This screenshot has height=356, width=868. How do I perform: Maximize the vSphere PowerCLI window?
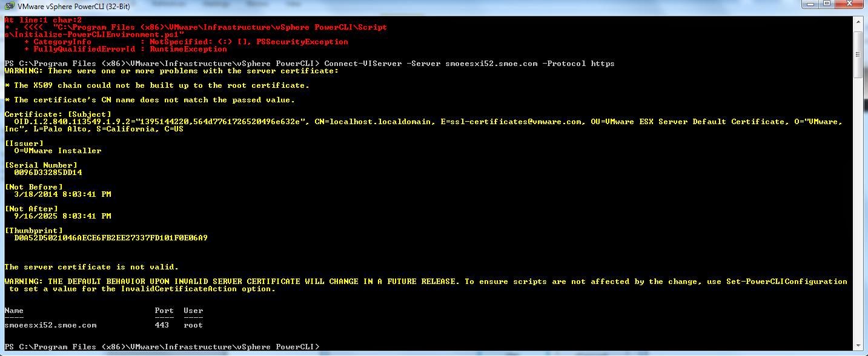pyautogui.click(x=827, y=4)
